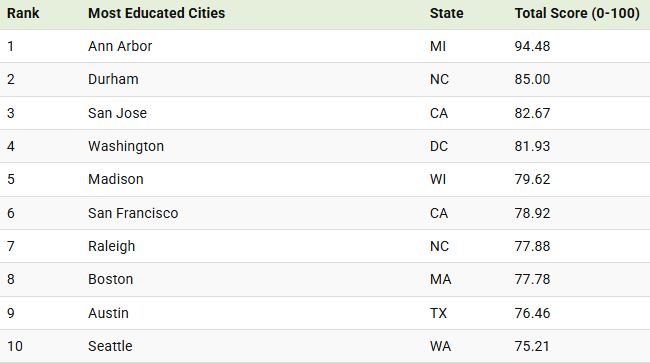Select the Raleigh city cell
The image size is (650, 363).
(112, 246)
